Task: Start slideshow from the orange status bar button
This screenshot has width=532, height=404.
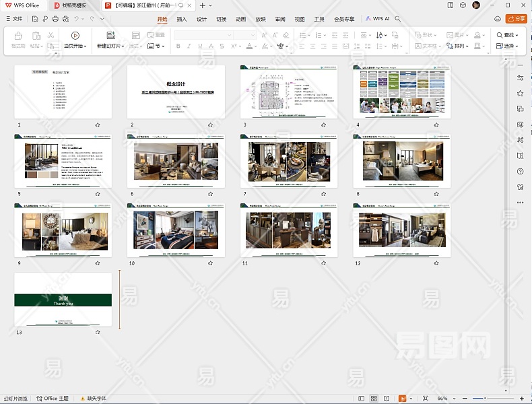Action: 403,399
